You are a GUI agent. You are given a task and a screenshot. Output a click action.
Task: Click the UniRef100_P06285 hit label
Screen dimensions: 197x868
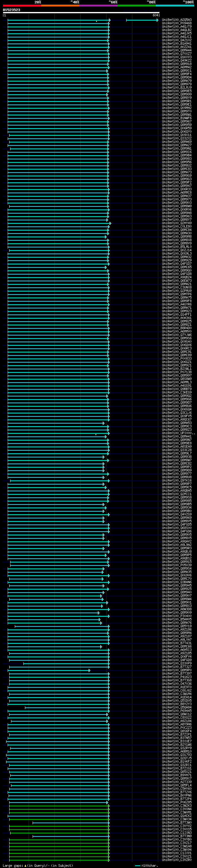click(x=177, y=802)
